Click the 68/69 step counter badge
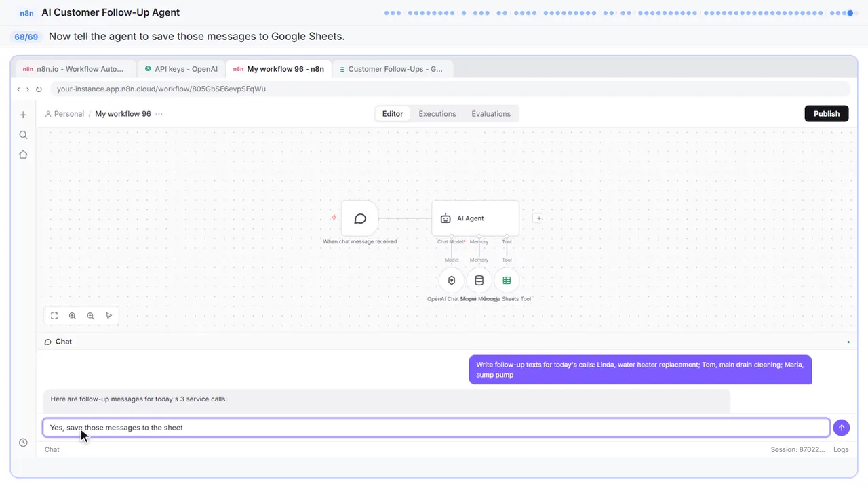 tap(26, 37)
